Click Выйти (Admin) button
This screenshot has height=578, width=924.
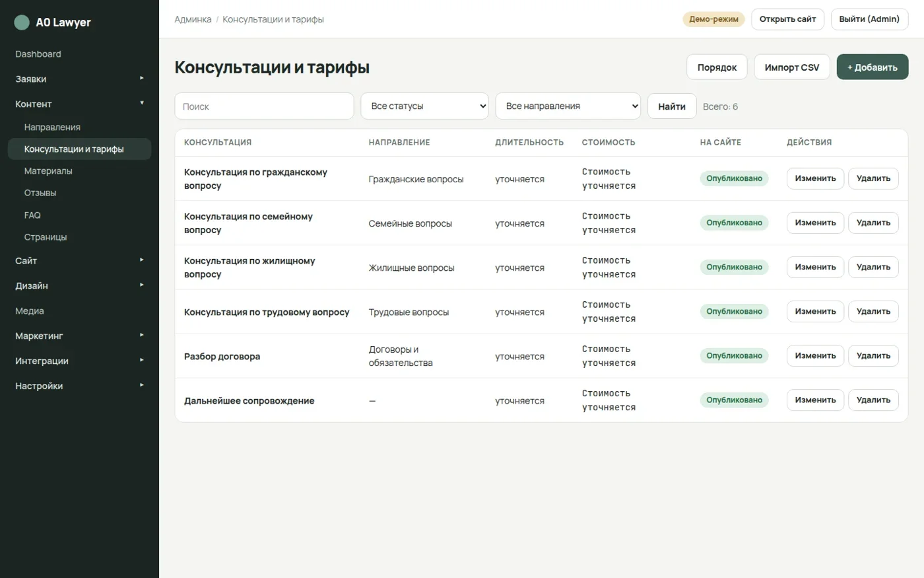[x=869, y=19]
